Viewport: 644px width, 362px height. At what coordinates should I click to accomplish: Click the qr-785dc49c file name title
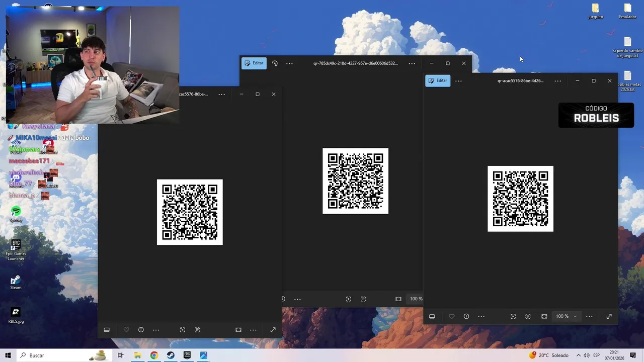click(355, 63)
